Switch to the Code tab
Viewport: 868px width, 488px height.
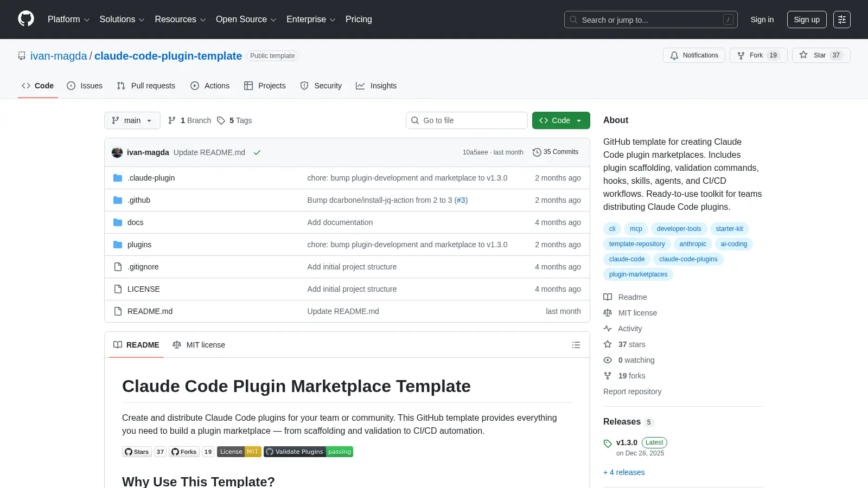pos(38,86)
